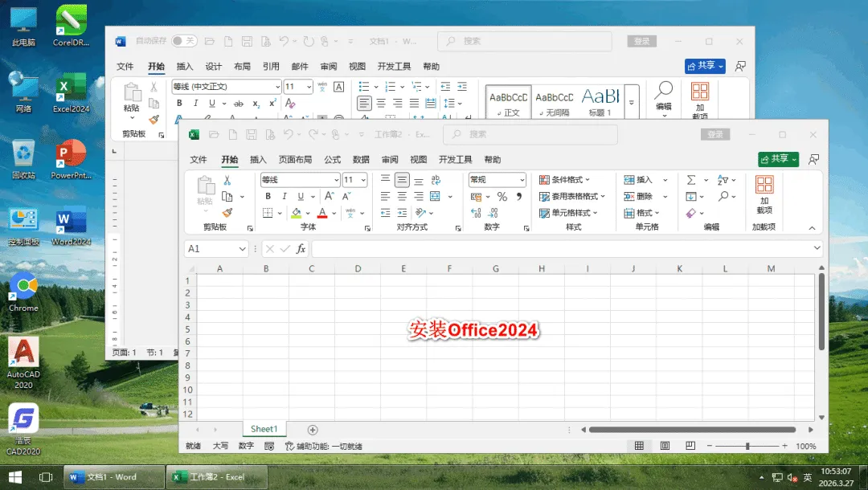Open Conditional Formatting dropdown in Excel
Viewport: 868px width, 490px height.
pos(564,180)
